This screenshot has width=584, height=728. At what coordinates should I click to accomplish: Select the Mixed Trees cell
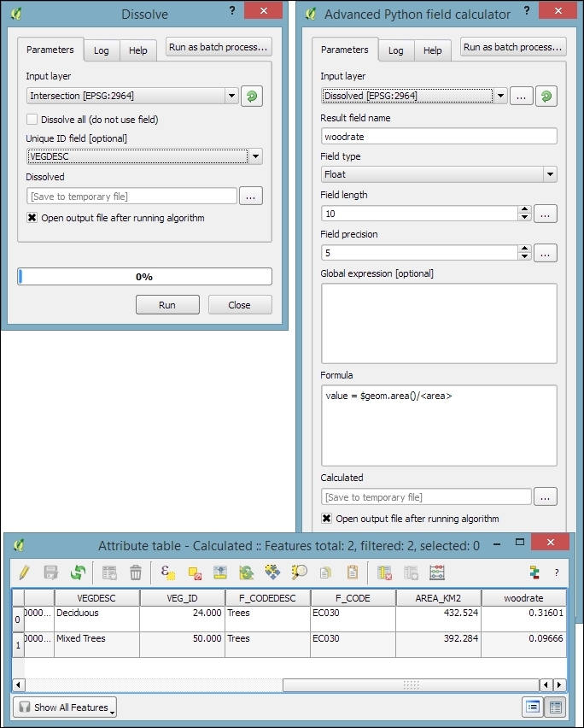(97, 644)
